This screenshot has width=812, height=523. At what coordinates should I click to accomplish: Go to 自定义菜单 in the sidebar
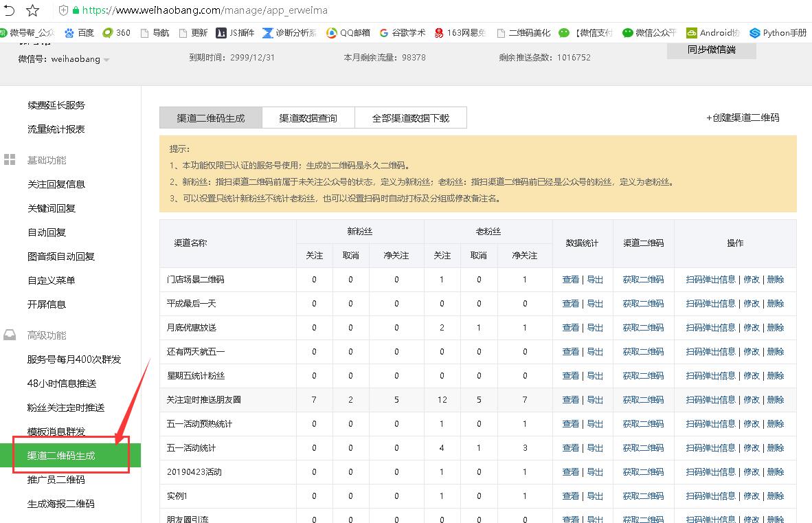(52, 280)
